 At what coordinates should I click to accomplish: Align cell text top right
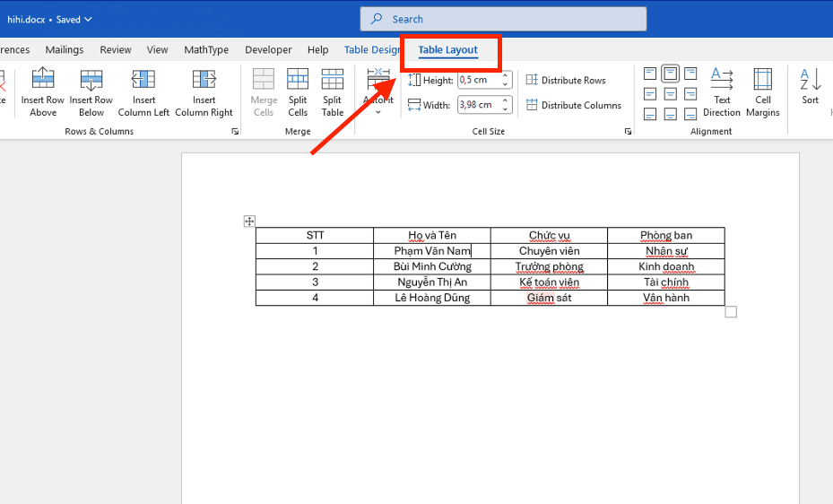(690, 74)
